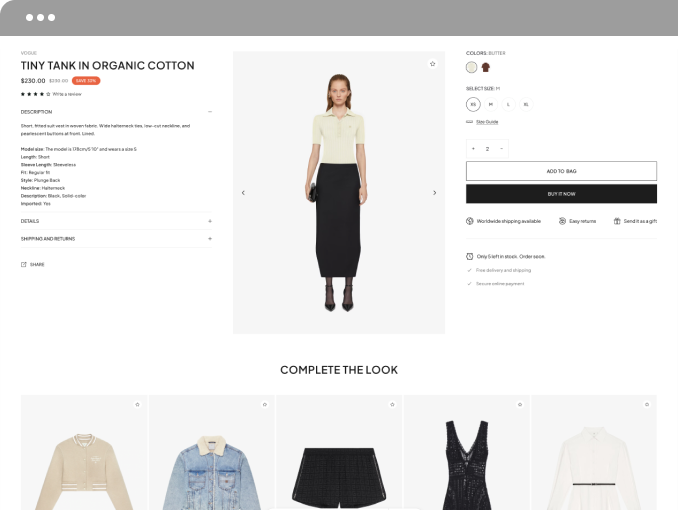Go to next product image arrow
678x510 pixels.
435,193
